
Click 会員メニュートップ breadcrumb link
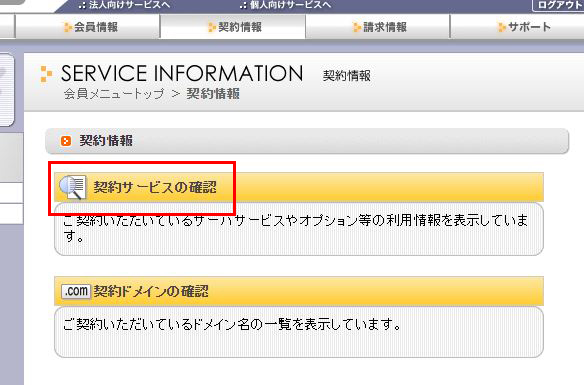click(x=114, y=94)
